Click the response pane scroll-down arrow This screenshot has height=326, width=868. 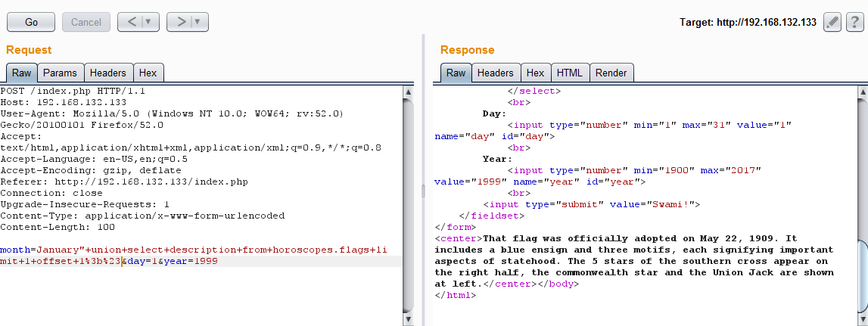click(x=863, y=319)
